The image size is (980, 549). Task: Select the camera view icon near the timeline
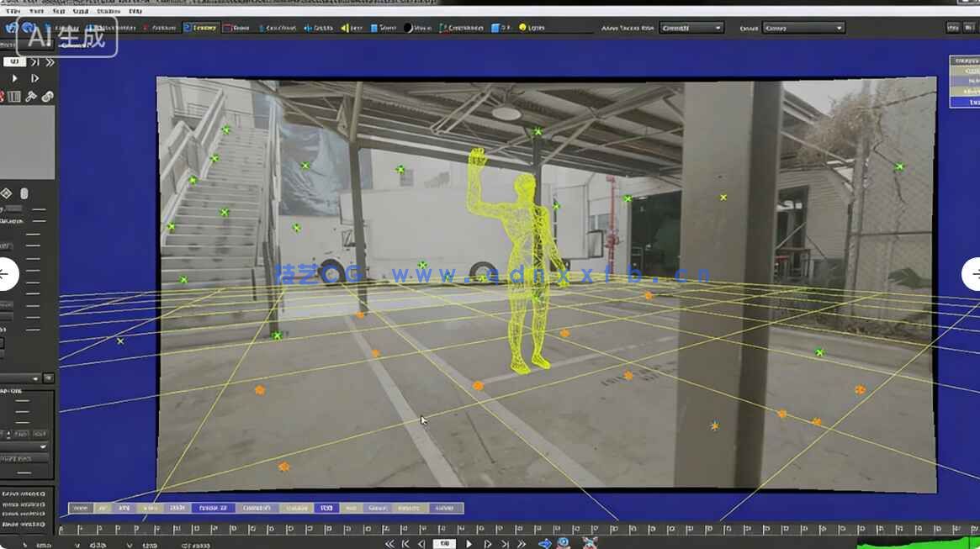click(x=565, y=543)
